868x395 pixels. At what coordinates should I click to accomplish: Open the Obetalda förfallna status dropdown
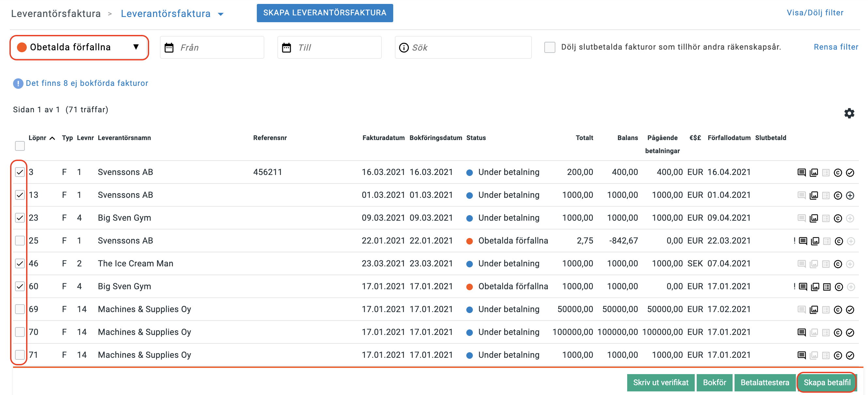pos(79,48)
